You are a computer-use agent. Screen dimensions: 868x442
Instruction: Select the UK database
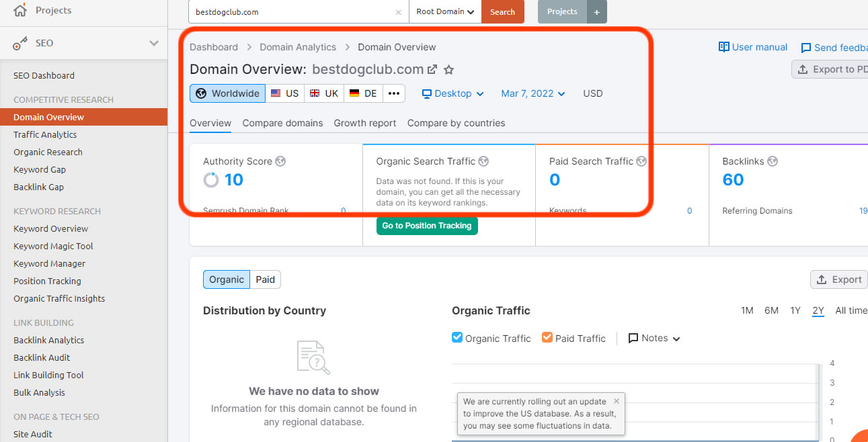click(324, 93)
